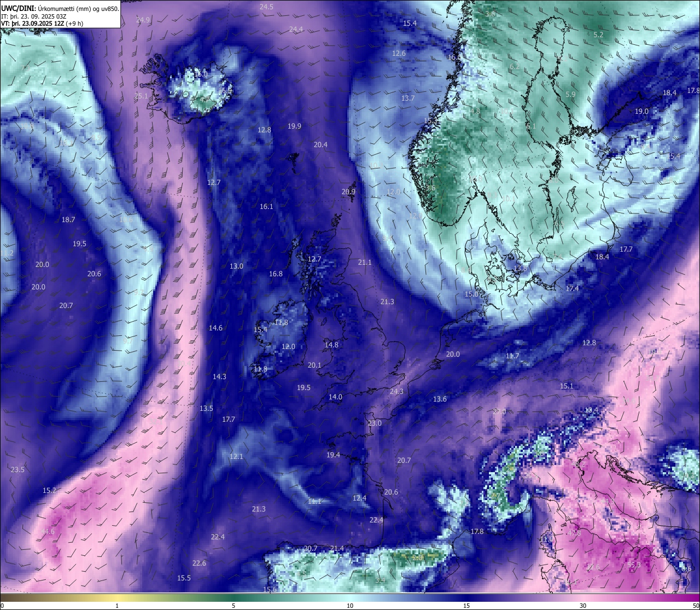Image resolution: width=700 pixels, height=610 pixels.
Task: Click the value 16.8 on the map
Action: pyautogui.click(x=276, y=274)
